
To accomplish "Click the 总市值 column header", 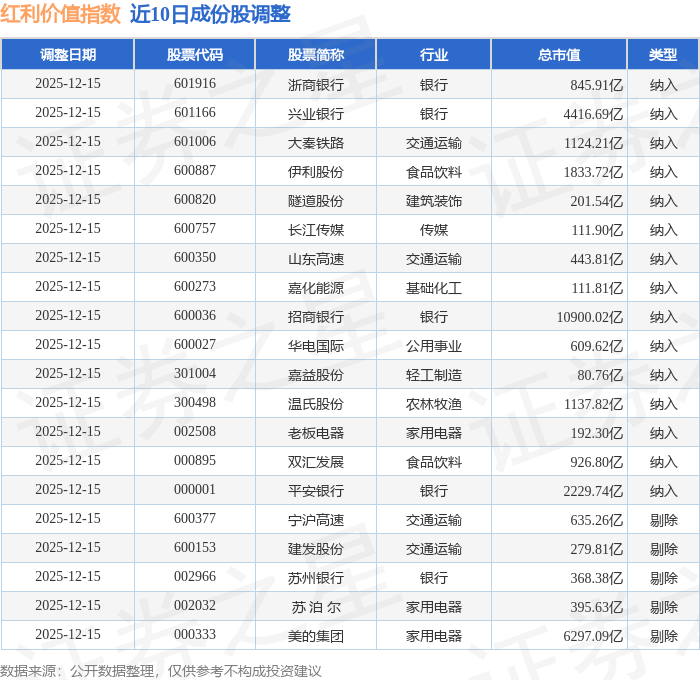I will pos(559,54).
